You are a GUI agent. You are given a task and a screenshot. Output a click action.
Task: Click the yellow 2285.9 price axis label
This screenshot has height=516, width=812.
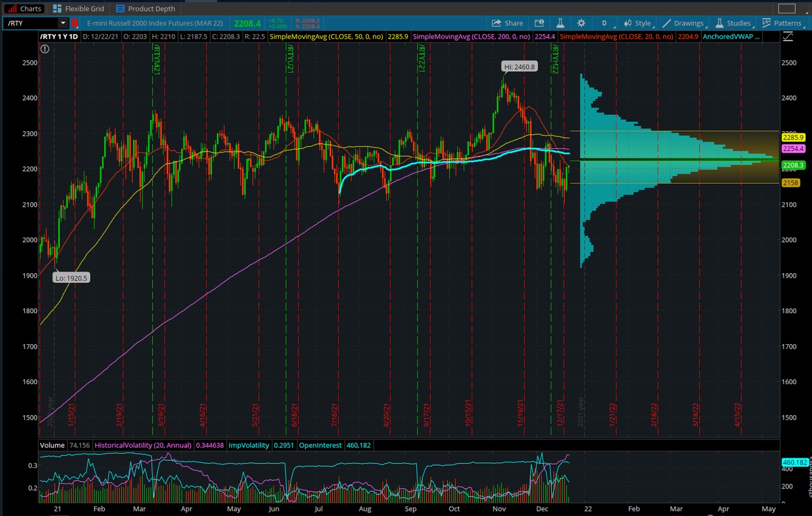(x=793, y=137)
